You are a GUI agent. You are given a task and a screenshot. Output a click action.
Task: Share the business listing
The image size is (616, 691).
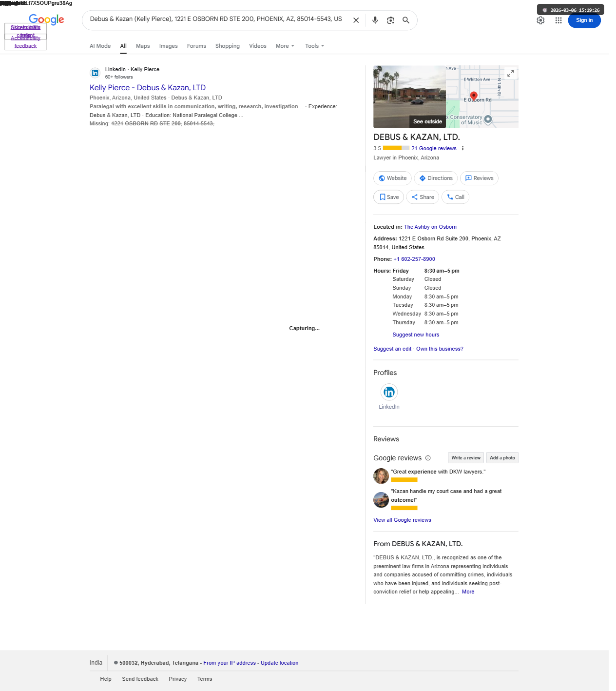click(423, 197)
